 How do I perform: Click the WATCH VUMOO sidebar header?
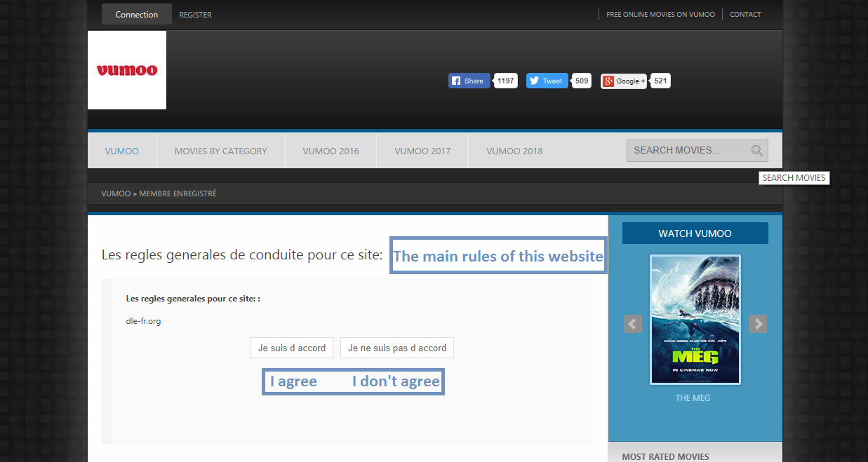tap(695, 233)
